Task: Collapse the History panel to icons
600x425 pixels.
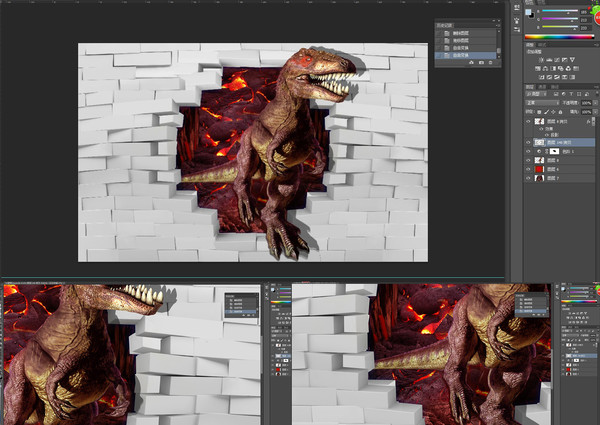Action: (494, 21)
